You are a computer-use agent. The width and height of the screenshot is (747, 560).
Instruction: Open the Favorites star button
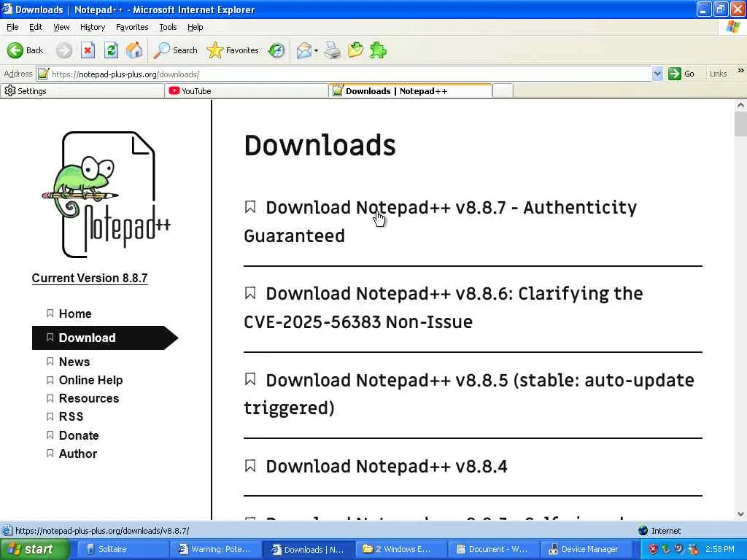click(233, 50)
